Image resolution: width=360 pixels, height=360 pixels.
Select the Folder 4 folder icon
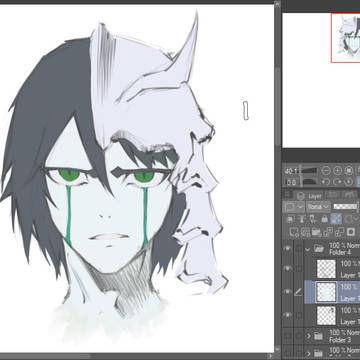tap(319, 248)
